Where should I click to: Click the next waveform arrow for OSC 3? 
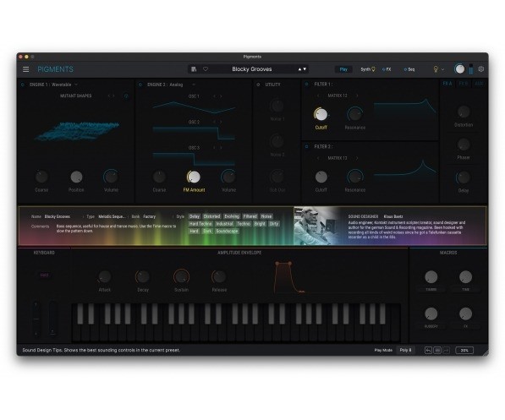[x=221, y=148]
